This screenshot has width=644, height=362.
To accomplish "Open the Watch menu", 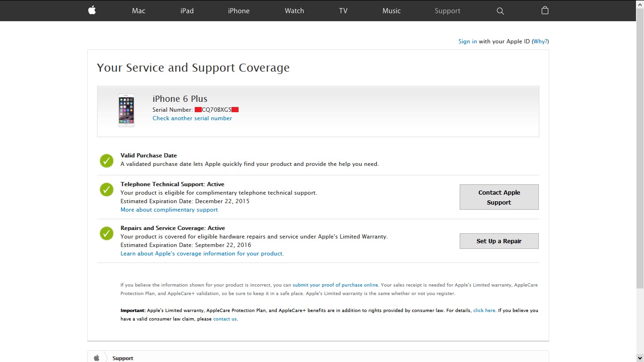I will (x=295, y=11).
